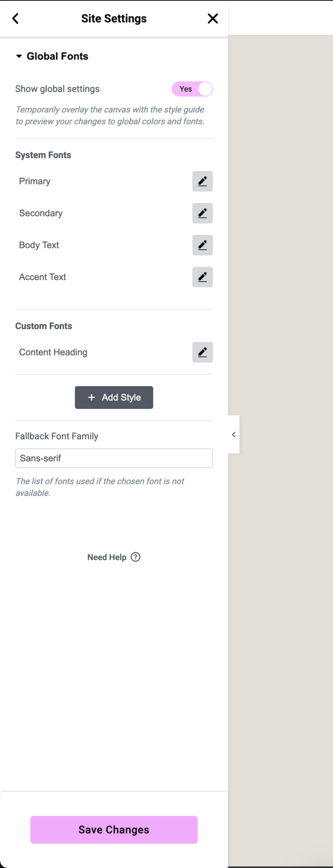This screenshot has height=868, width=333.
Task: Select the Accent Text font label
Action: (x=42, y=277)
